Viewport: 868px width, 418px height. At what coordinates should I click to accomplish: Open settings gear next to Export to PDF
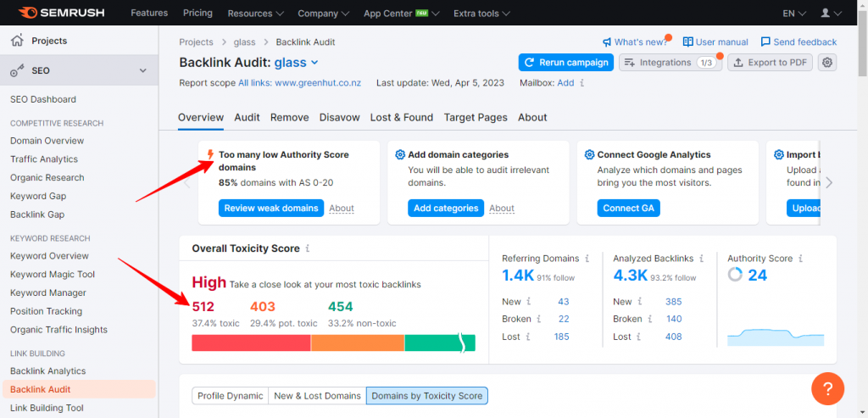click(827, 63)
